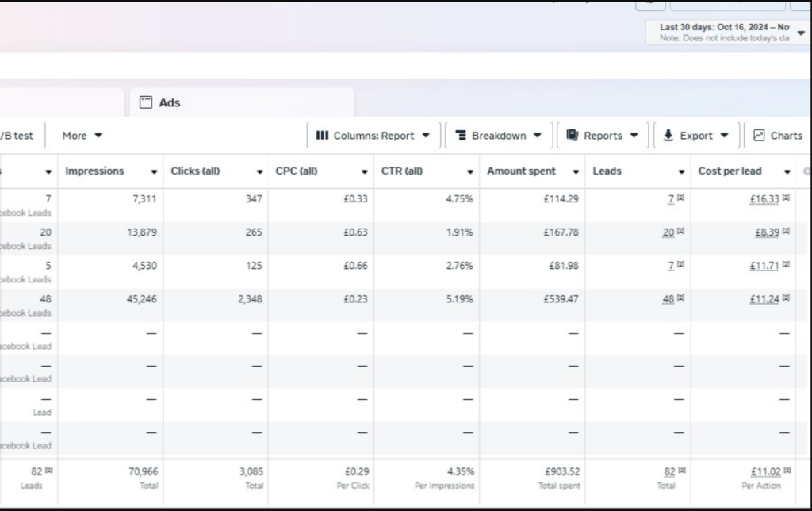Open the date range Last 30 days dropdown

(800, 33)
